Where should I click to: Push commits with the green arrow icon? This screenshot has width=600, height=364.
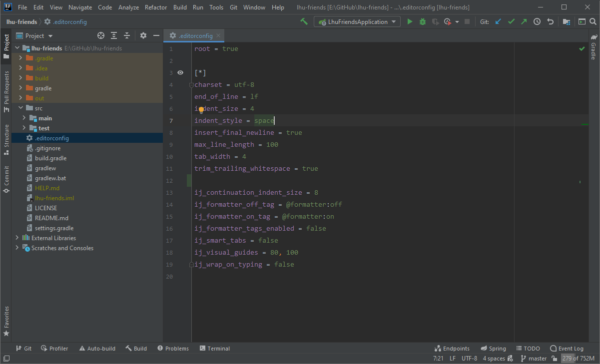tap(524, 22)
